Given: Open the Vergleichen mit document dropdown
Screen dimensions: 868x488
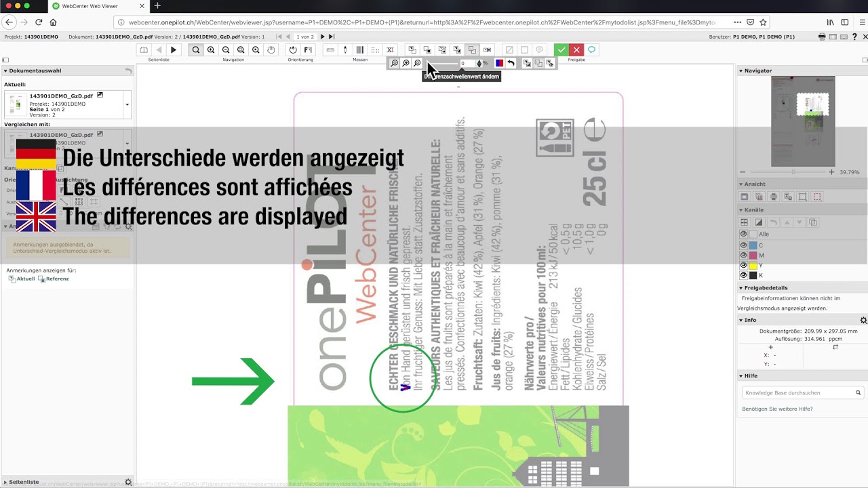Looking at the screenshot, I should (x=127, y=143).
